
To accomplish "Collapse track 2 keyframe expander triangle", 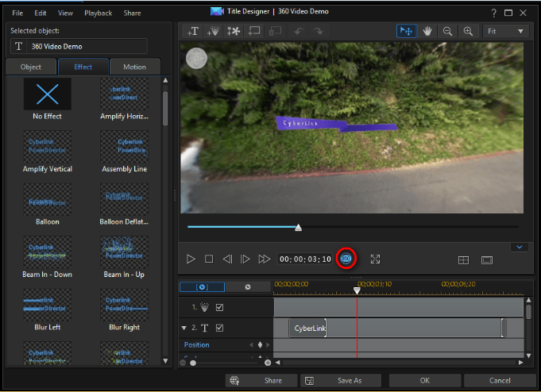I will 184,328.
